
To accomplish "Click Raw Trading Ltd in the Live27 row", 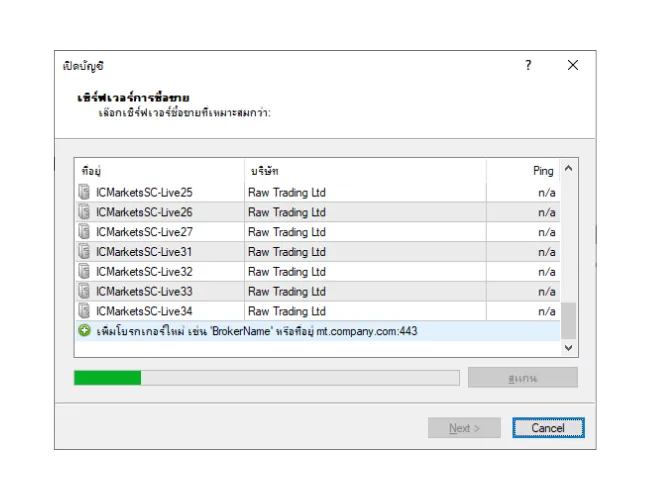I will [x=287, y=232].
